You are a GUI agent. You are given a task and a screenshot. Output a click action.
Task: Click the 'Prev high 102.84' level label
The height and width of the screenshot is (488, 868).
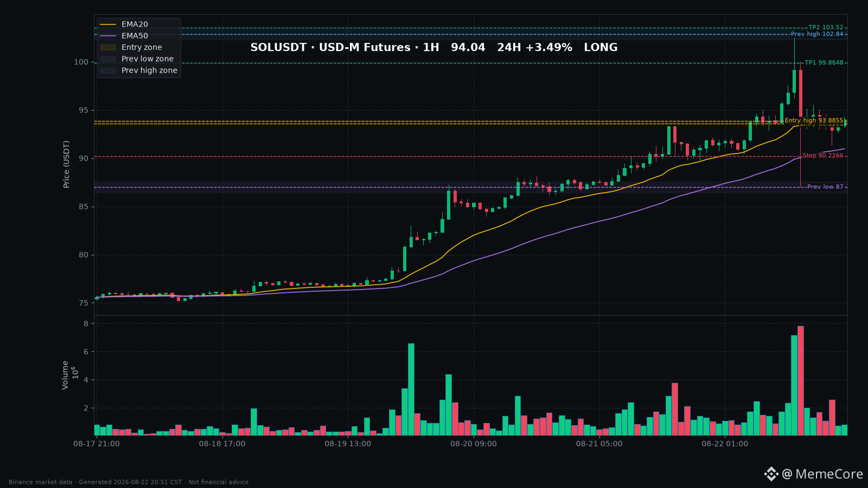pyautogui.click(x=817, y=34)
